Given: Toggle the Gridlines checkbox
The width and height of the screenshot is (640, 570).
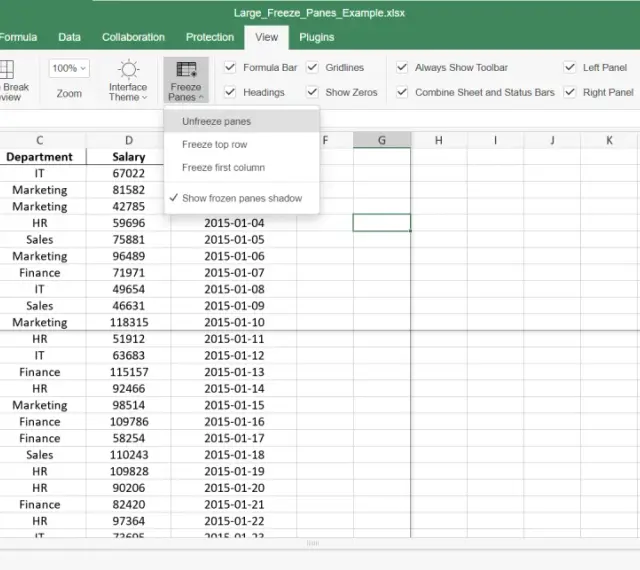Looking at the screenshot, I should pos(312,67).
